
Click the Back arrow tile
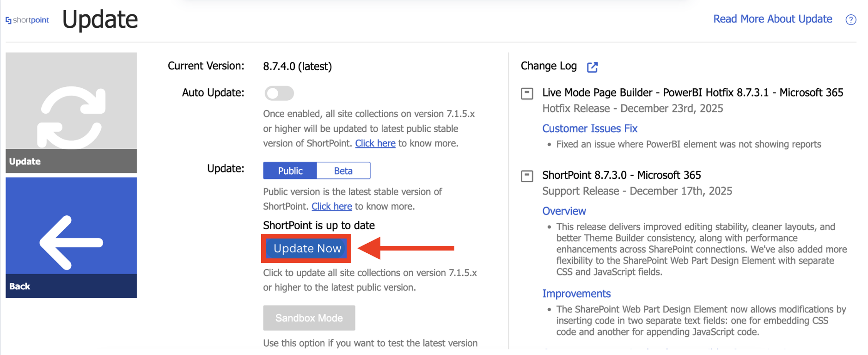pos(71,238)
